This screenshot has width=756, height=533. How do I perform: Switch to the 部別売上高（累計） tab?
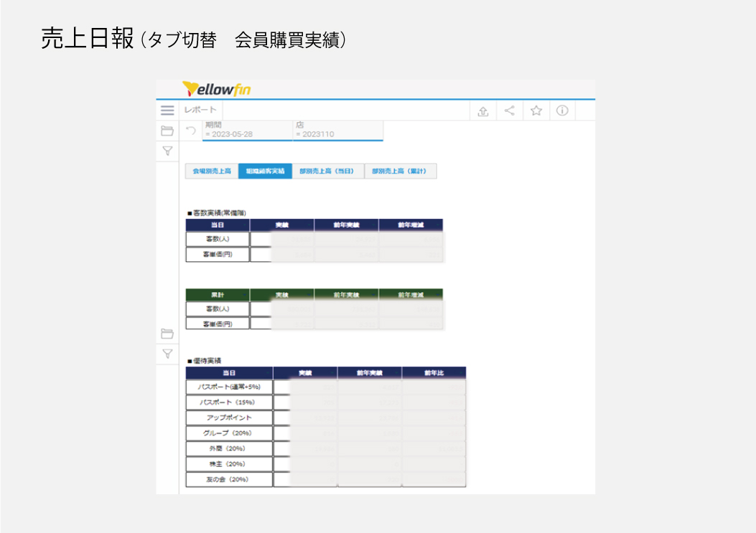coord(401,171)
